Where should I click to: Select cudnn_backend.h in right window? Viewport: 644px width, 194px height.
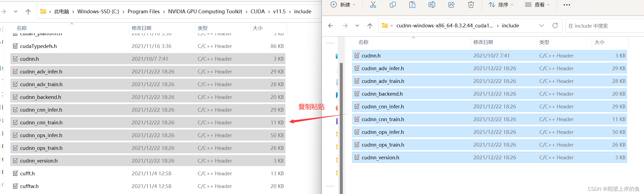tap(489, 94)
